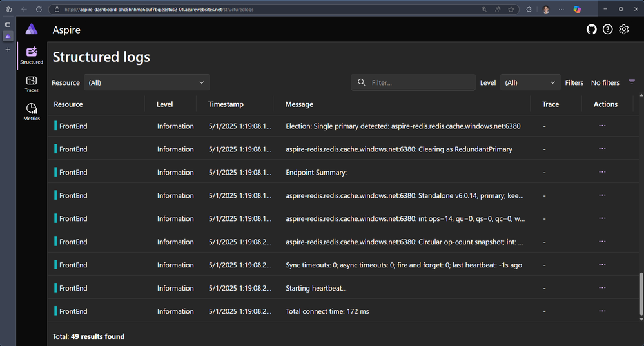Viewport: 644px width, 346px height.
Task: Click Information level in Standalone v6.0.14 row
Action: click(175, 195)
